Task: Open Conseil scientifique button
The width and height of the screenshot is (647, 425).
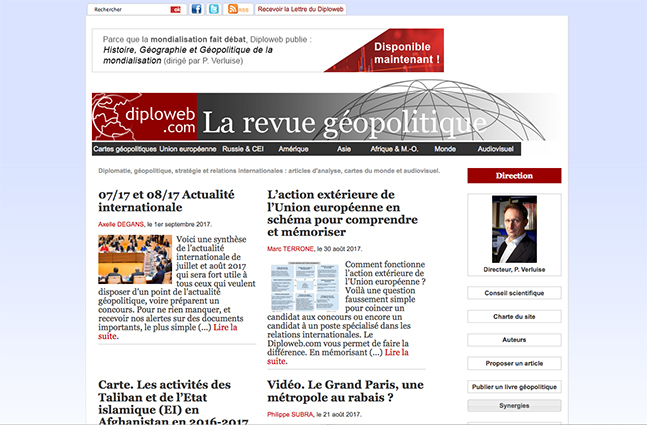Action: pos(514,293)
